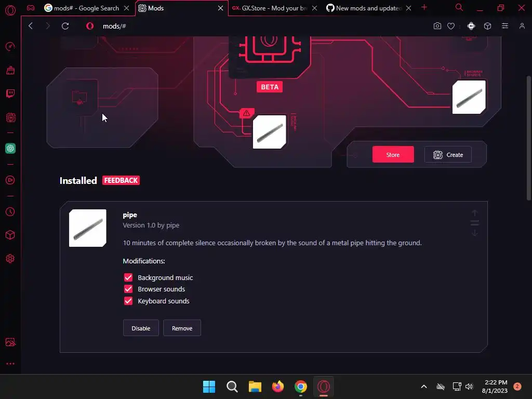
Task: Open Chrome from taskbar
Action: pyautogui.click(x=301, y=387)
